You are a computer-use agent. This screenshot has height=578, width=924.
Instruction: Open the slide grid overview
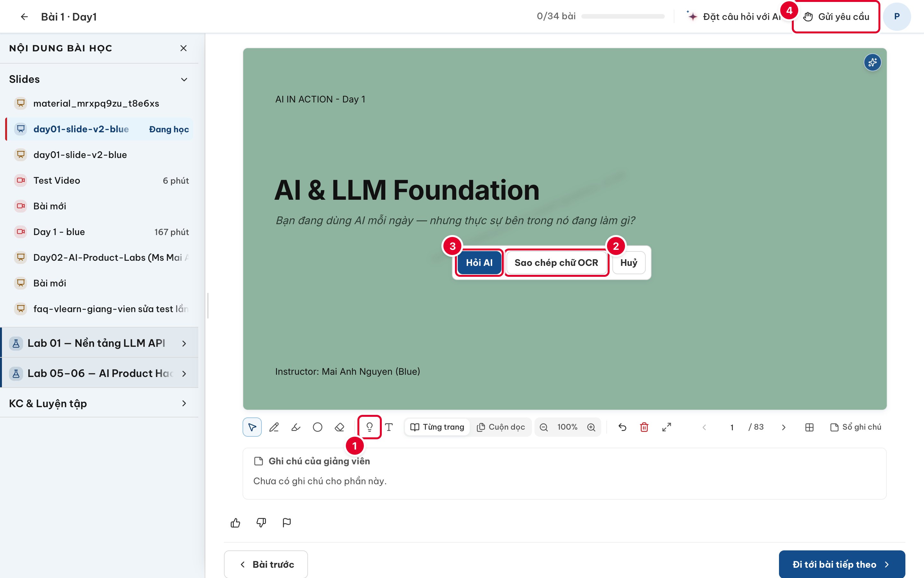click(809, 427)
